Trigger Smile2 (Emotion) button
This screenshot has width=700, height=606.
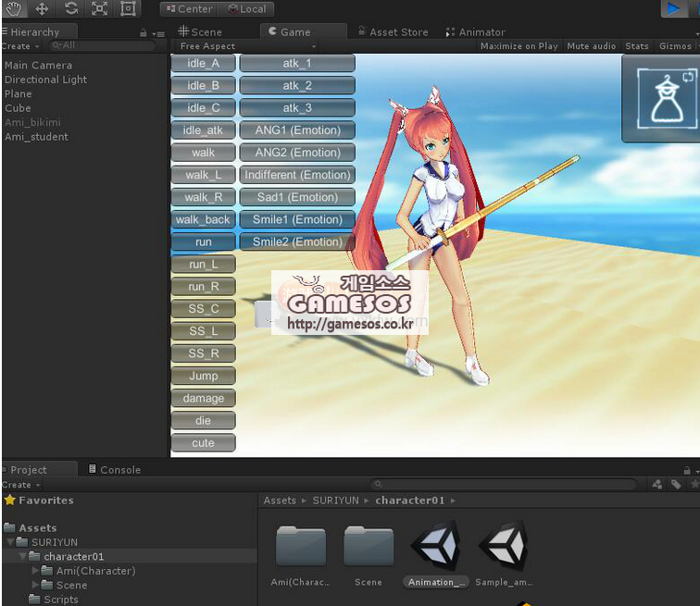(297, 241)
